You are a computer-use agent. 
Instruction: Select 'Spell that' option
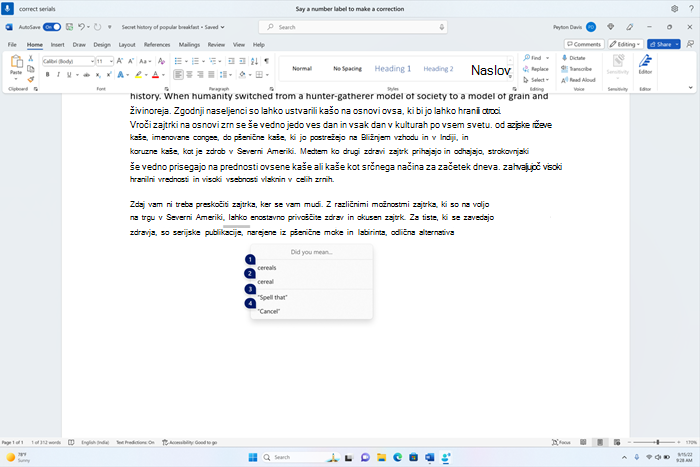(311, 297)
